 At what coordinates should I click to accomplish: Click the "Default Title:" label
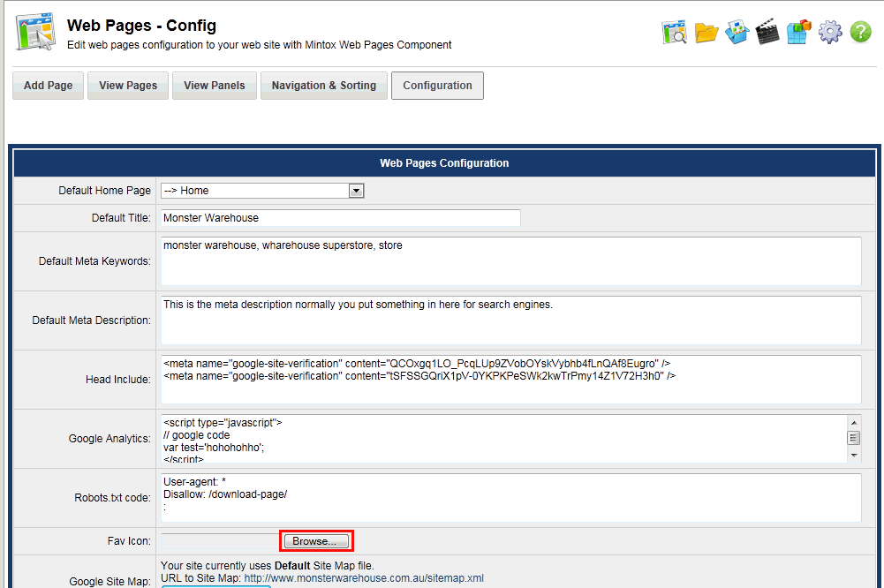121,218
